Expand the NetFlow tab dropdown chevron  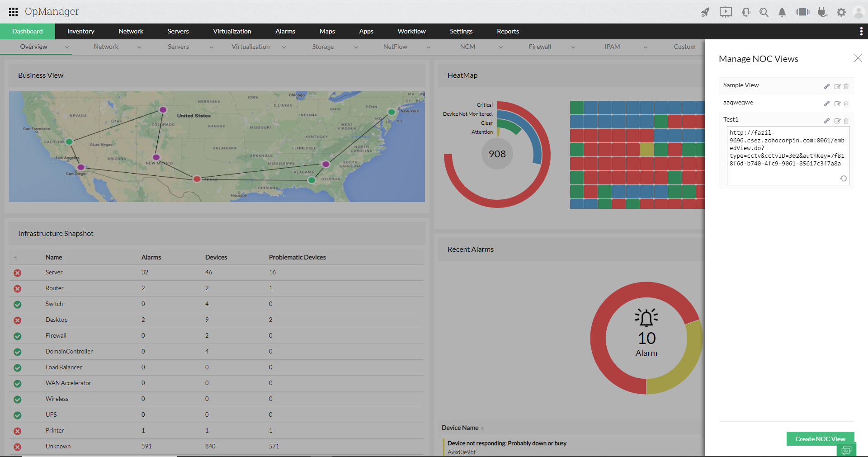tap(428, 47)
